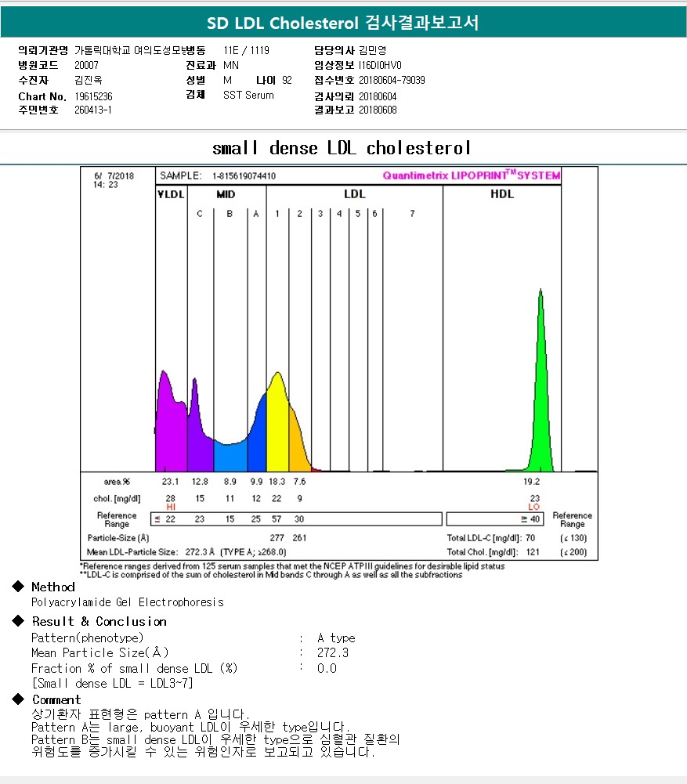Select small dense LDL fraction '0.0'

pos(327,669)
